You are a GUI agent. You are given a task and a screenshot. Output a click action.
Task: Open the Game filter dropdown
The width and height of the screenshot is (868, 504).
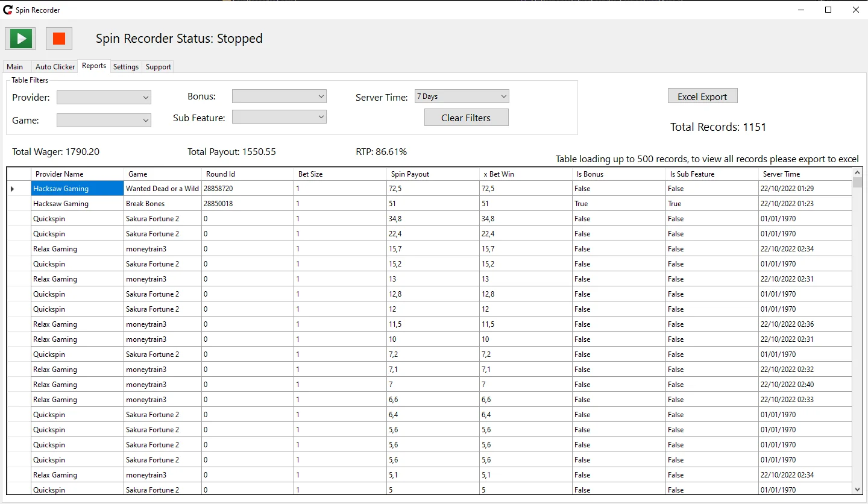[104, 121]
